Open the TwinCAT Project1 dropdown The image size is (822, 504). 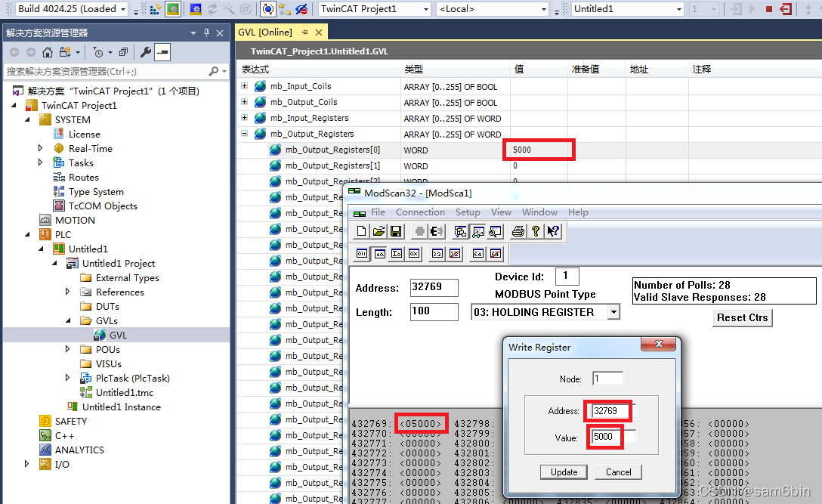click(425, 9)
